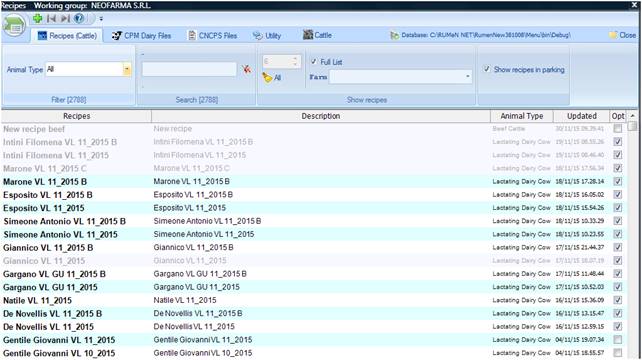Select recipe Giannico VL 11_2015 B
This screenshot has height=360, width=642.
coord(48,248)
